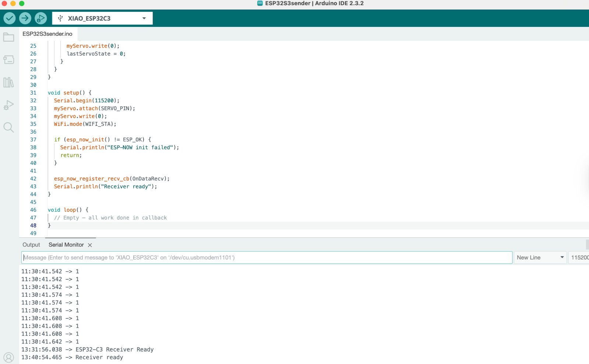Click the Serial.println("Receiver ready") code line
The width and height of the screenshot is (589, 364).
click(x=106, y=187)
